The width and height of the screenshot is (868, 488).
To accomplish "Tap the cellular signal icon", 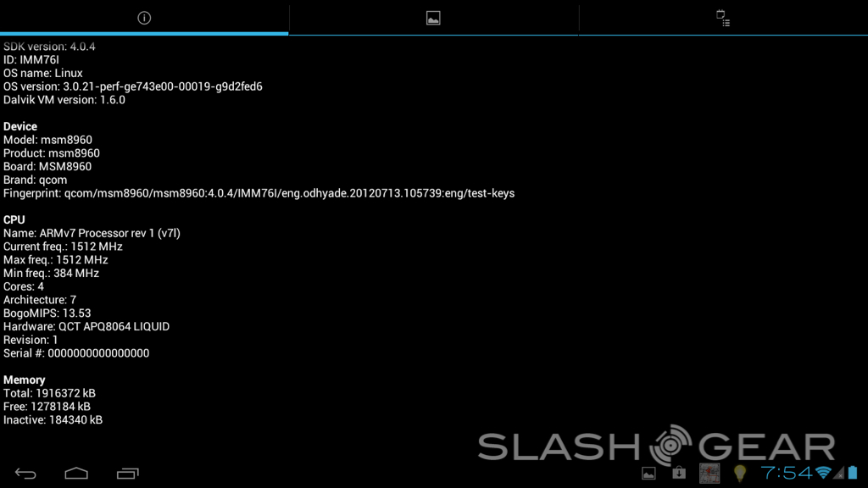I will 839,473.
